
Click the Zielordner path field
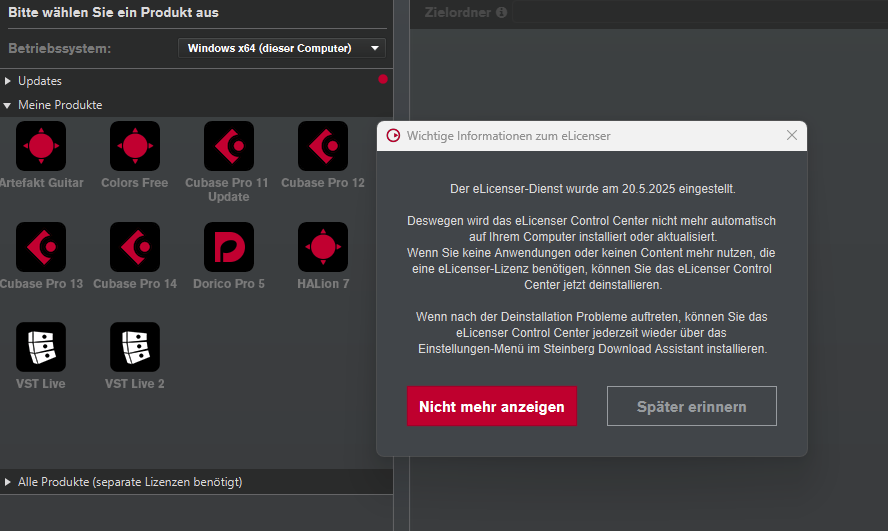[700, 12]
